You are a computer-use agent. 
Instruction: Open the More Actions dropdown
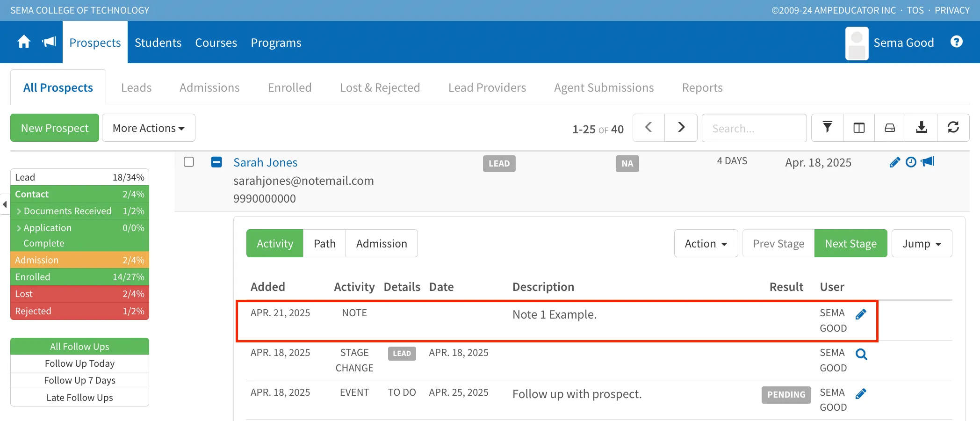point(149,128)
